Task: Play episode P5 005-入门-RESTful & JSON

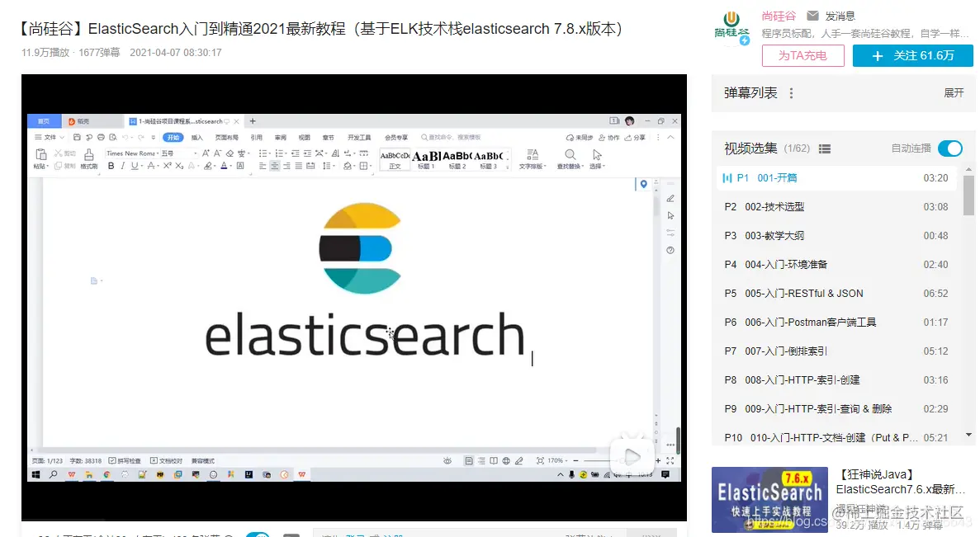Action: pyautogui.click(x=836, y=294)
